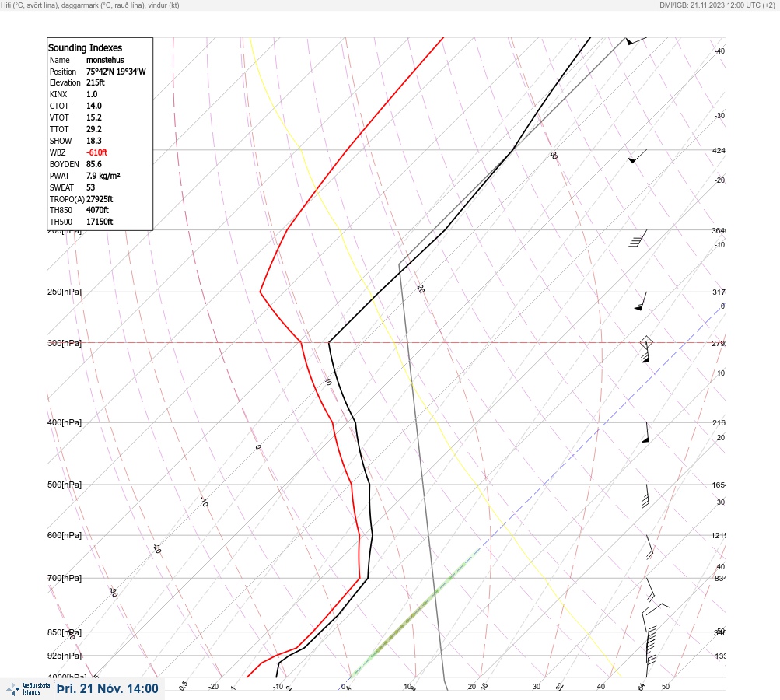The image size is (780, 700).
Task: Select the elevation value 215ft
Action: click(96, 82)
